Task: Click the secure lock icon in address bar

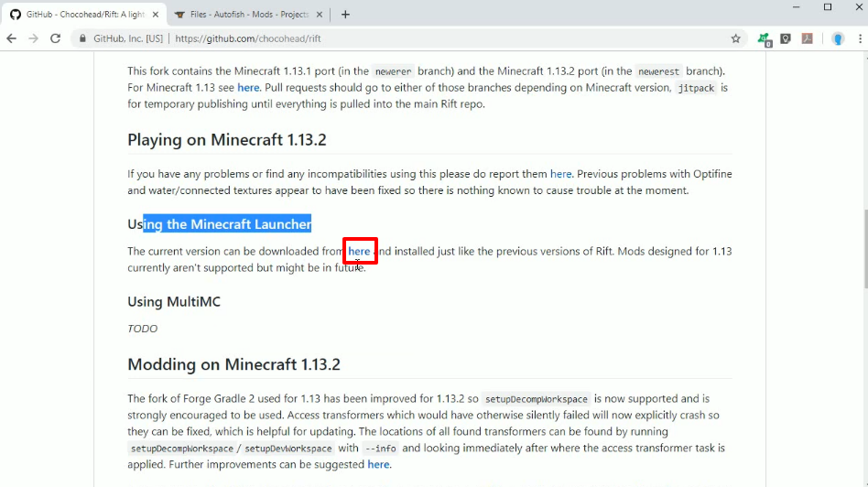Action: (x=83, y=38)
